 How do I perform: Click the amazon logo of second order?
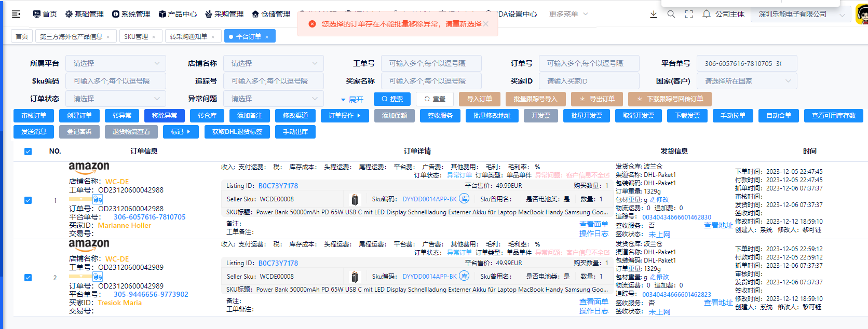[89, 244]
